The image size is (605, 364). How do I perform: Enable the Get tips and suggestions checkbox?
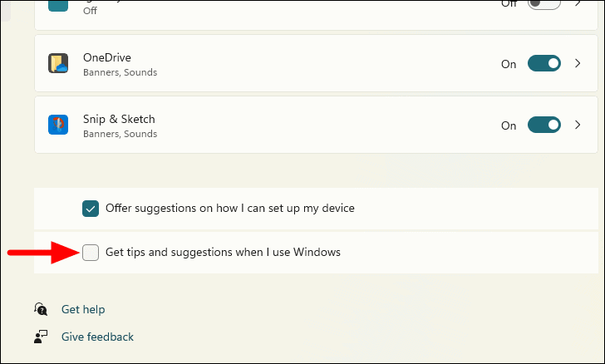[x=91, y=253]
